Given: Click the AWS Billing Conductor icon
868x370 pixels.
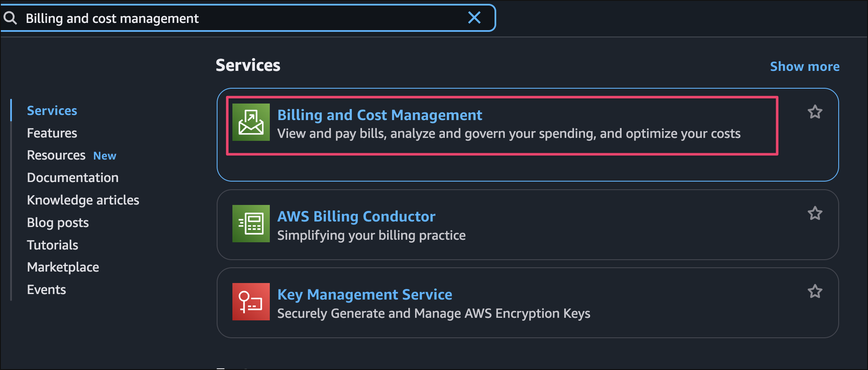Looking at the screenshot, I should (251, 224).
